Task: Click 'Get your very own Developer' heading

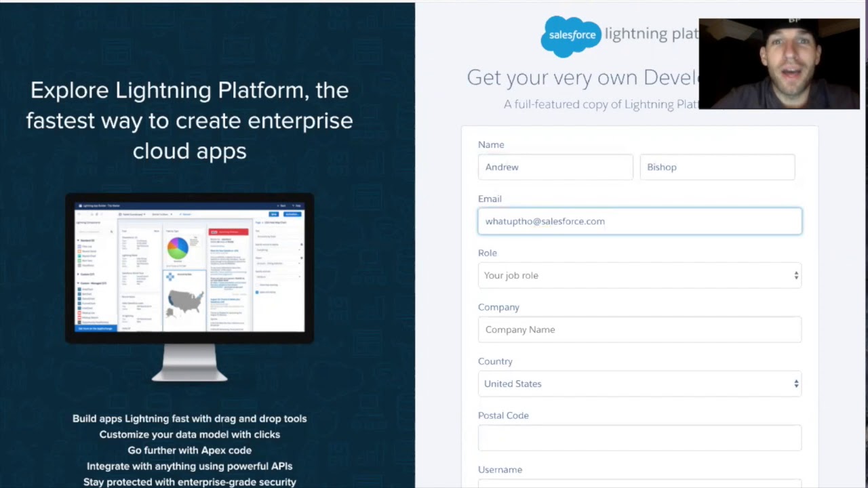Action: point(583,77)
